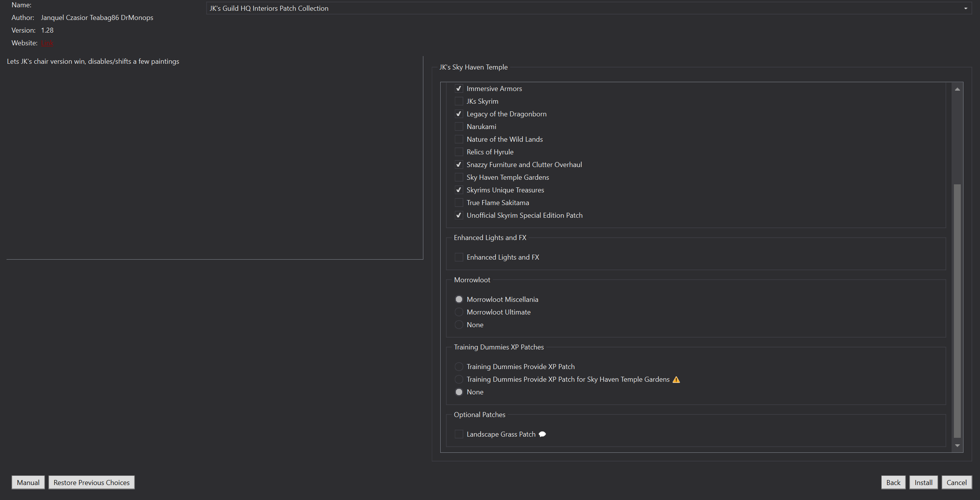Select Morrowloot Ultimate radio button
Image resolution: width=980 pixels, height=500 pixels.
[x=459, y=312]
